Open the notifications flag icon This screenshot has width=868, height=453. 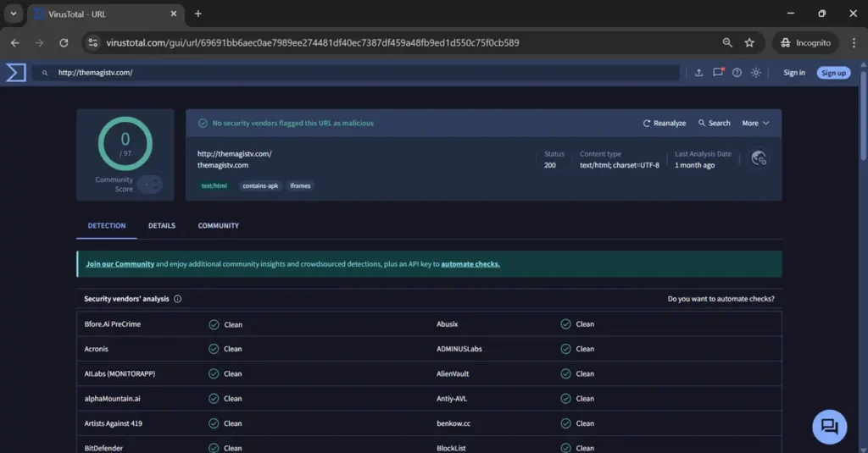click(x=718, y=73)
